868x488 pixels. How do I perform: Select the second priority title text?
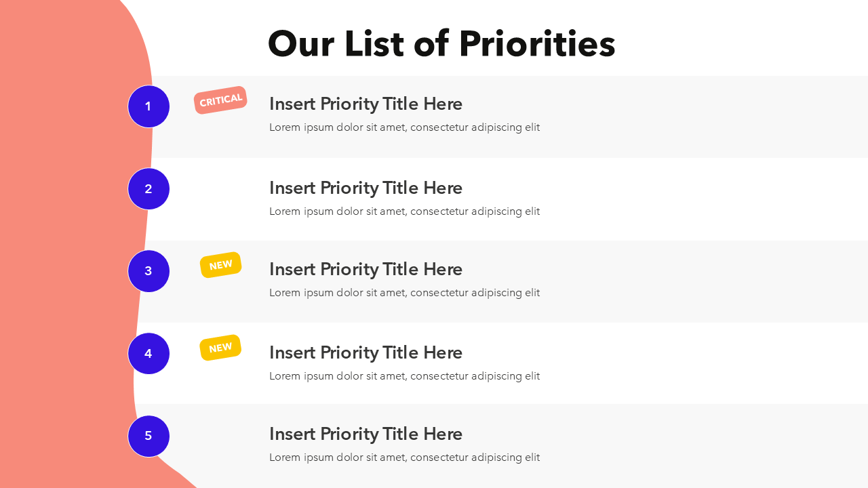point(366,188)
